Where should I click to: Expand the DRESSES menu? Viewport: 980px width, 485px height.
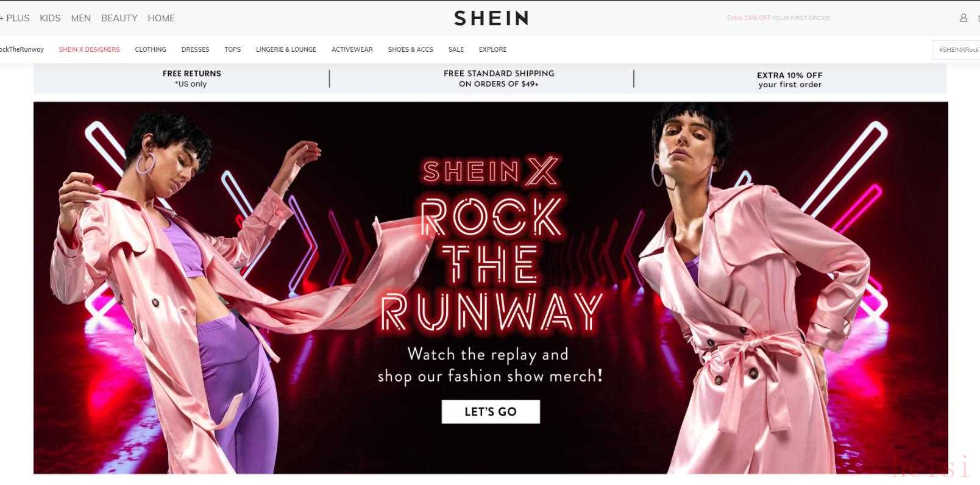click(195, 49)
